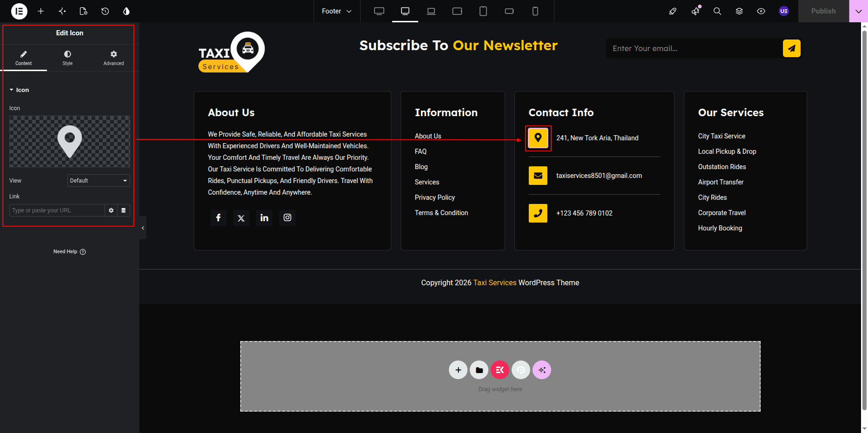Screen dimensions: 868x433
Task: Click the yellow phone icon
Action: [538, 213]
